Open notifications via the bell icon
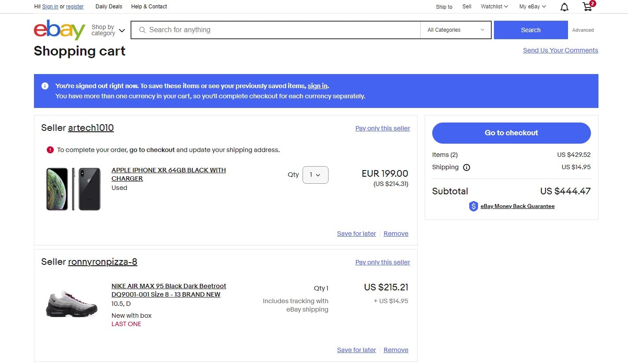The image size is (628, 364). point(564,7)
